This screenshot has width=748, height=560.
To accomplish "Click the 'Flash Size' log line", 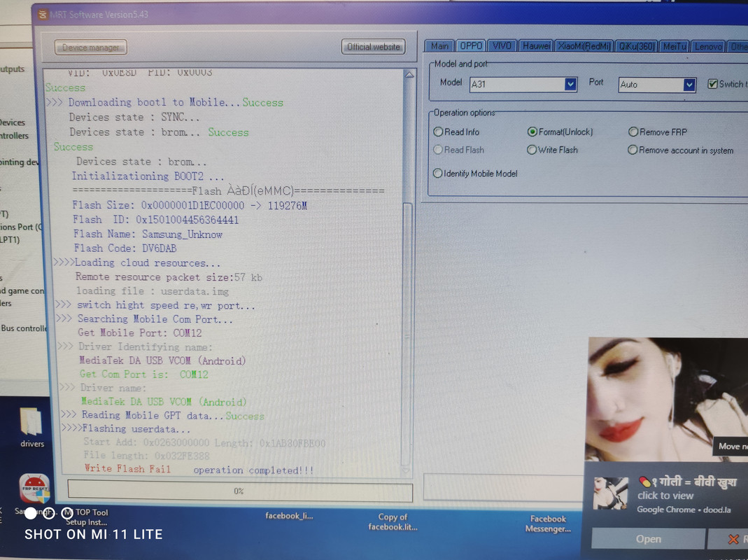I will click(x=190, y=206).
